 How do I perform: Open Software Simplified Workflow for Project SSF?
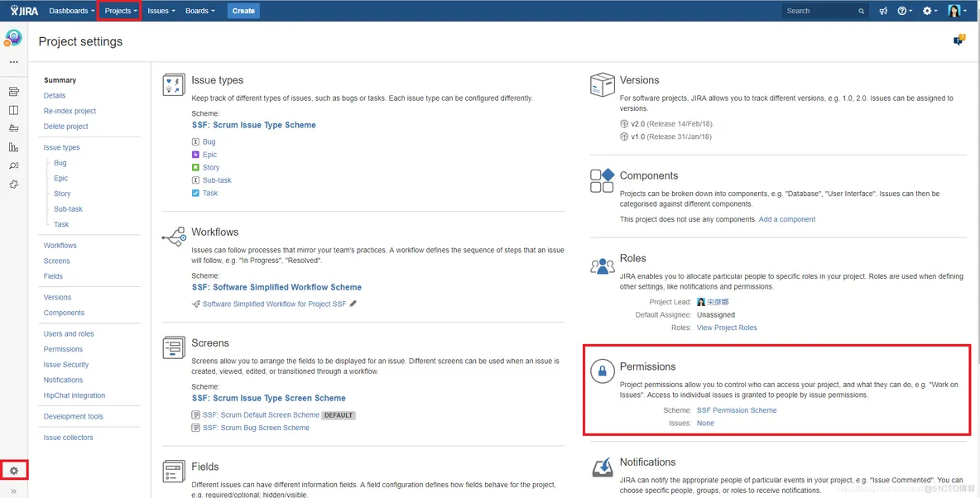click(274, 304)
